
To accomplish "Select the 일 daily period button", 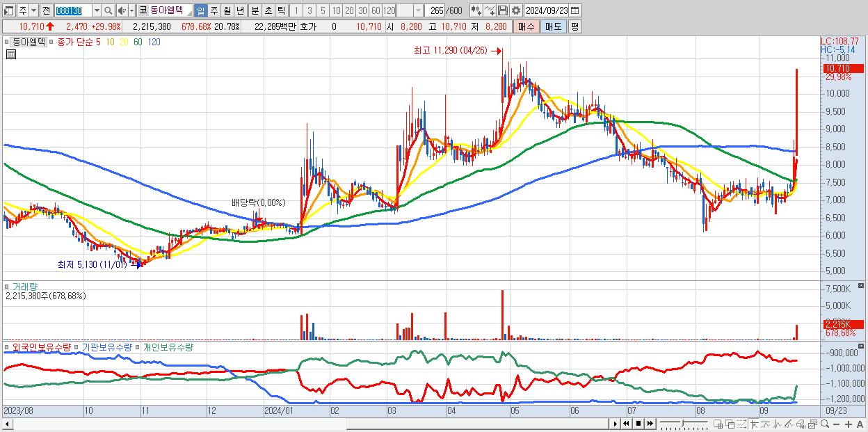I will coord(200,10).
